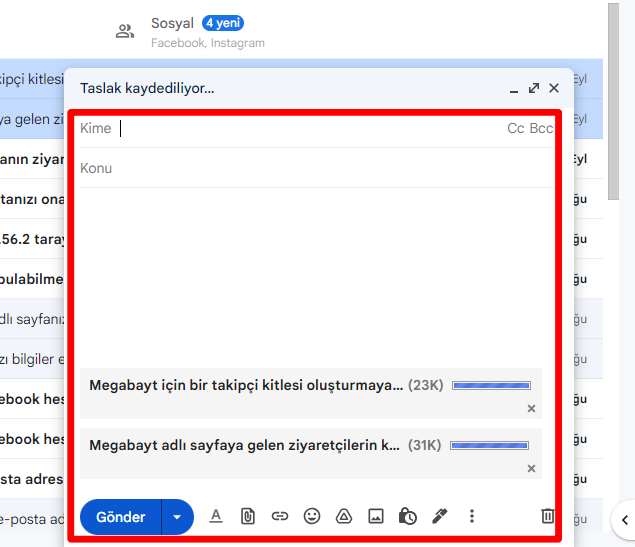This screenshot has width=635, height=547.
Task: Open the inbox email row starting 'anın ziyar'
Action: click(32, 159)
